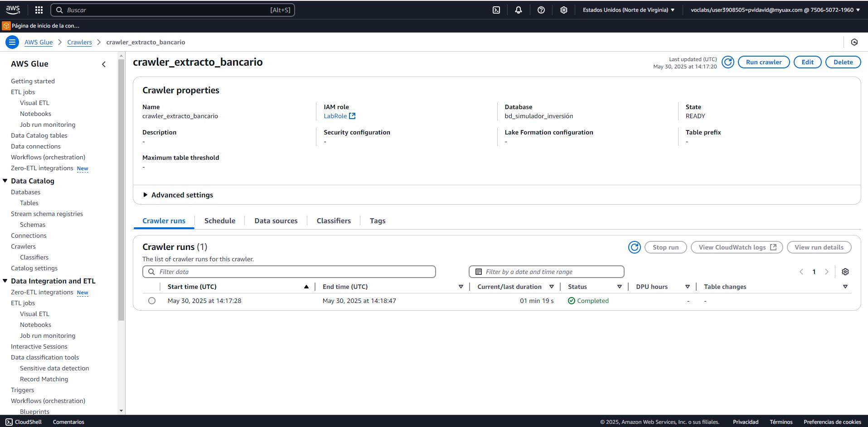868x427 pixels.
Task: Go to next page of crawler runs
Action: tap(827, 272)
